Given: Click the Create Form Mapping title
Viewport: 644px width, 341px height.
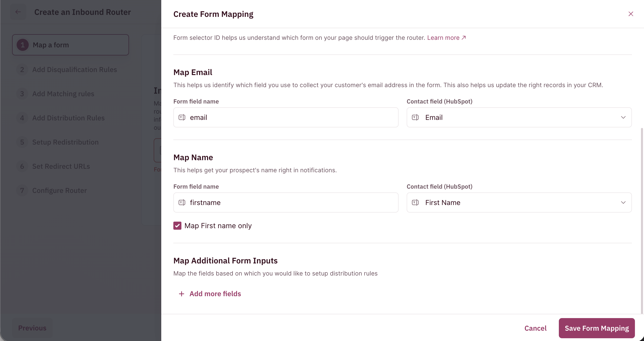Looking at the screenshot, I should [213, 14].
